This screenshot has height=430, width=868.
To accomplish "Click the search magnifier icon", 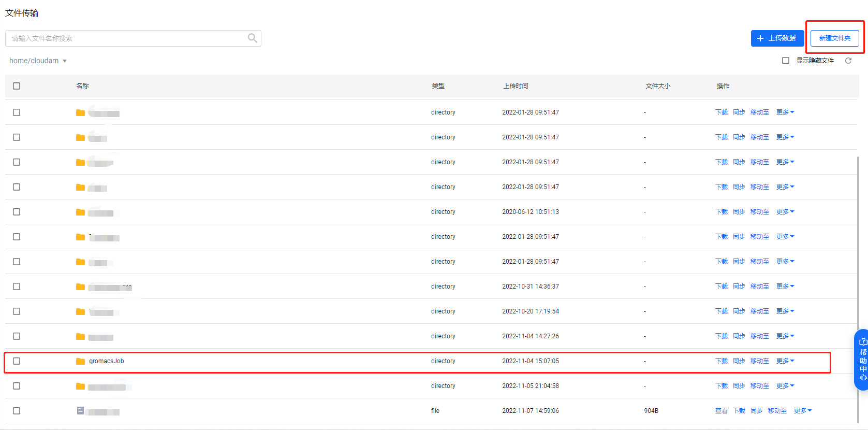I will point(252,38).
